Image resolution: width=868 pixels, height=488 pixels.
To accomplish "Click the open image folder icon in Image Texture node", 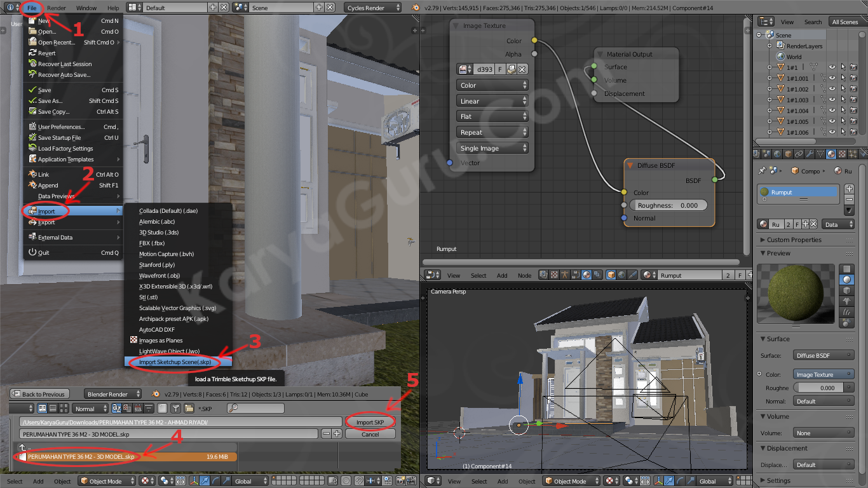I will click(511, 69).
